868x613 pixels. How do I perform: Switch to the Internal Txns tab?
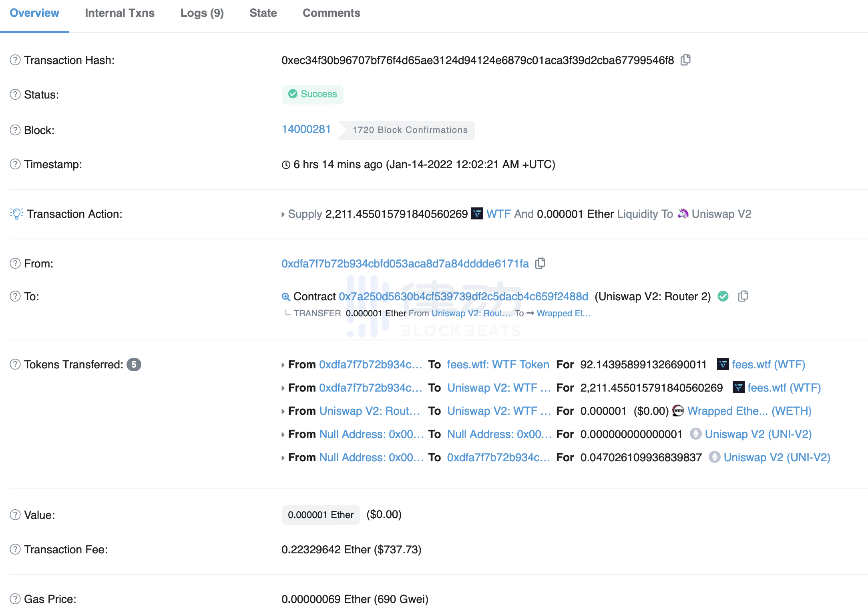[x=119, y=13]
